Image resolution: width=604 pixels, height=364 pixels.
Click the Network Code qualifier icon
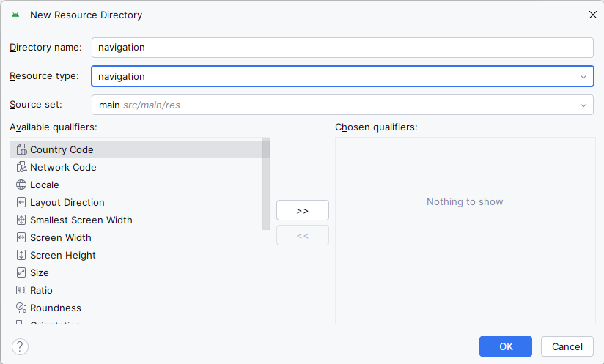[x=21, y=167]
